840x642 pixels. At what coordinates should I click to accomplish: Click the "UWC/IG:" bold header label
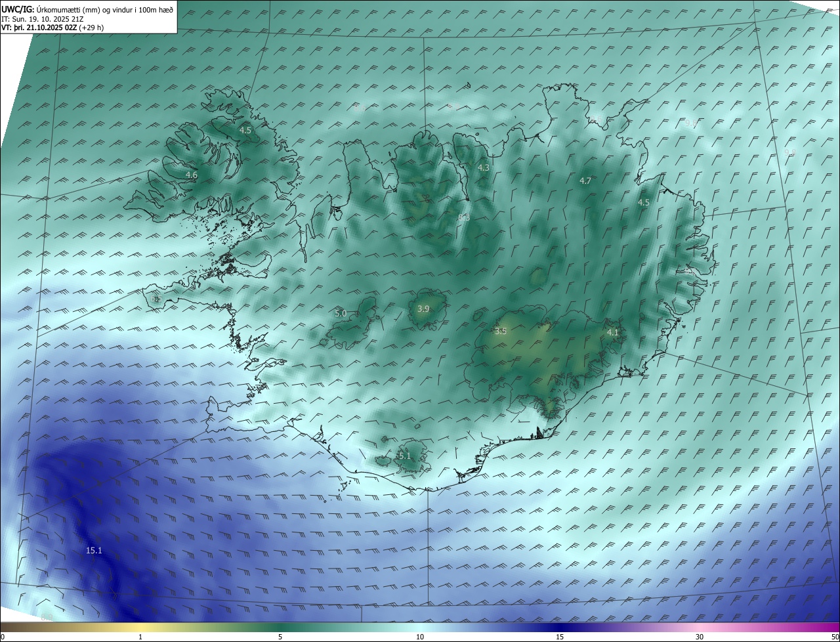click(x=18, y=9)
